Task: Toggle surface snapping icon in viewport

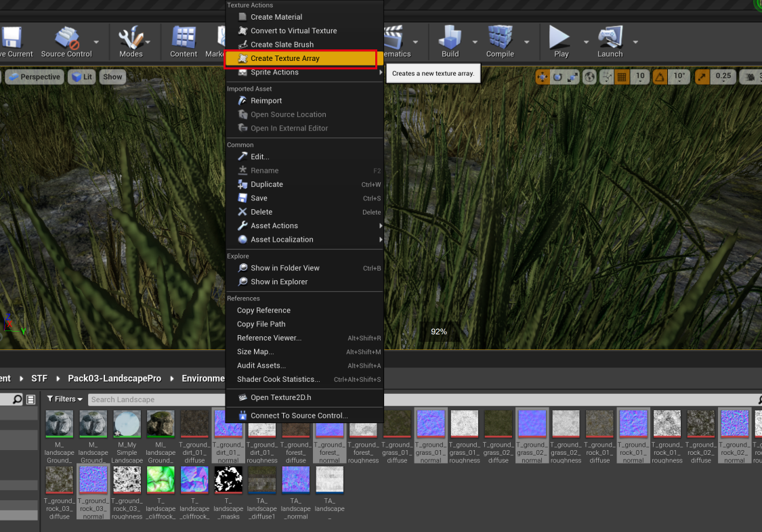Action: click(x=606, y=76)
